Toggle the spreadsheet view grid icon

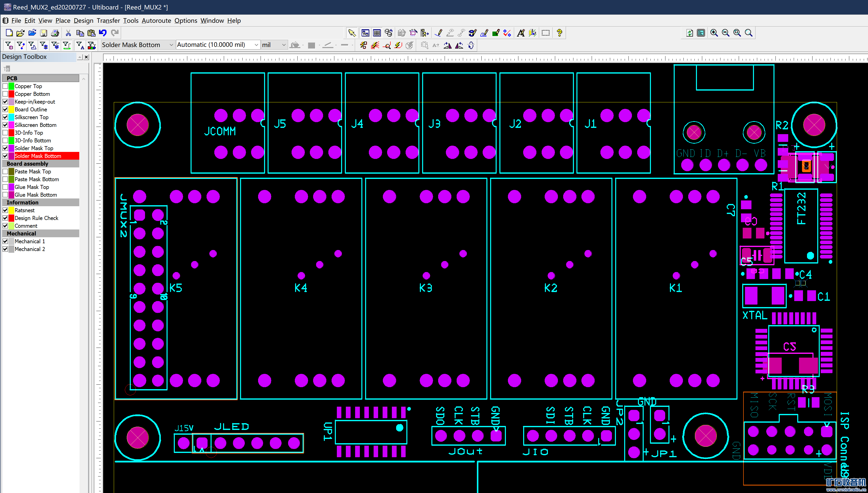pyautogui.click(x=377, y=33)
